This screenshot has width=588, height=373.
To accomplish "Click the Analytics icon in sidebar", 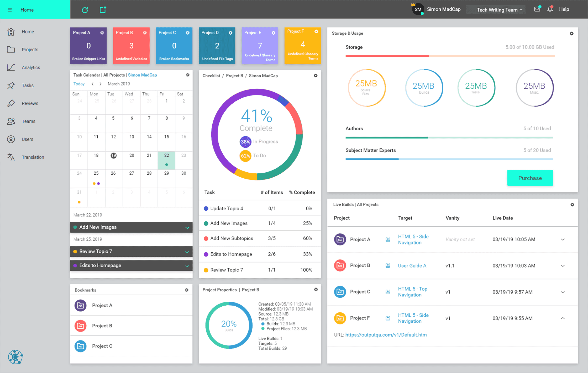I will 11,67.
